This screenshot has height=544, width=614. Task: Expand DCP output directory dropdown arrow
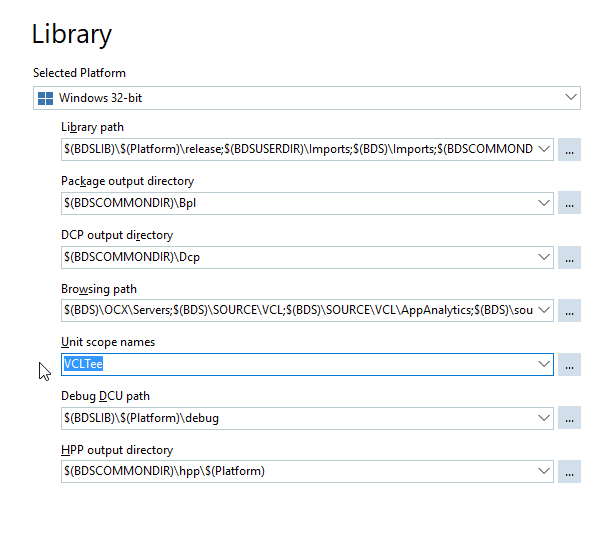544,257
